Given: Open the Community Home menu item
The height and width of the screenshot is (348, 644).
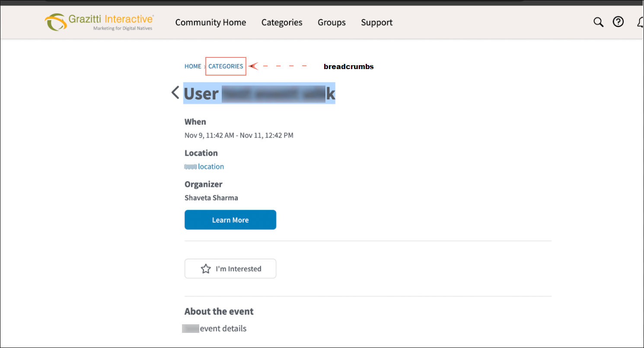Looking at the screenshot, I should [210, 22].
